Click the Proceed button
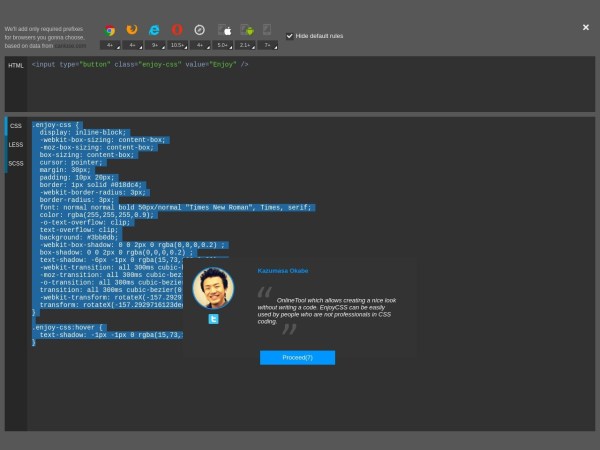 [297, 357]
